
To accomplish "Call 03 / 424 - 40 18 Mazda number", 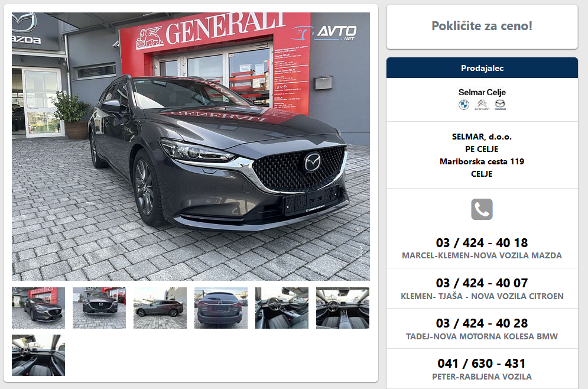I will [482, 243].
